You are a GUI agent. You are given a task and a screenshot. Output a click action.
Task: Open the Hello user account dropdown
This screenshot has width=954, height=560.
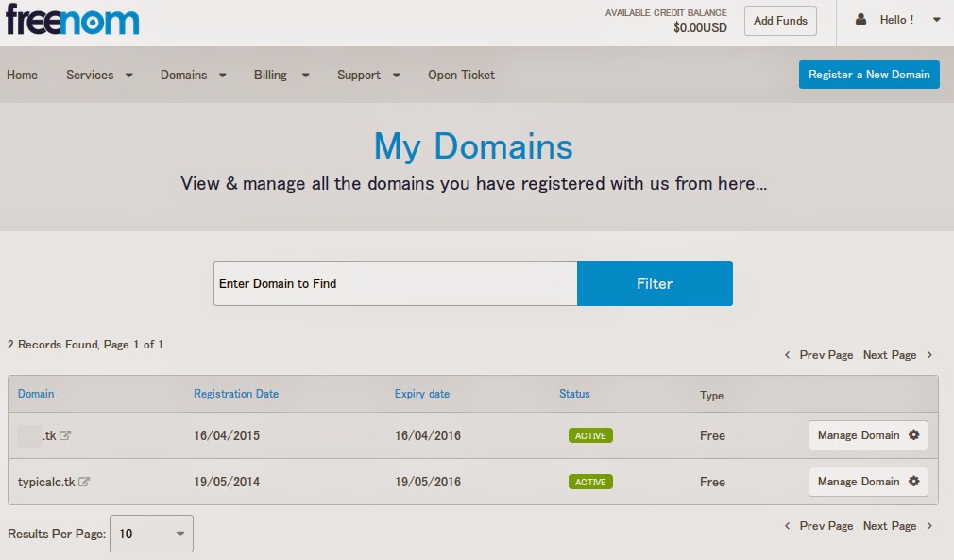936,20
